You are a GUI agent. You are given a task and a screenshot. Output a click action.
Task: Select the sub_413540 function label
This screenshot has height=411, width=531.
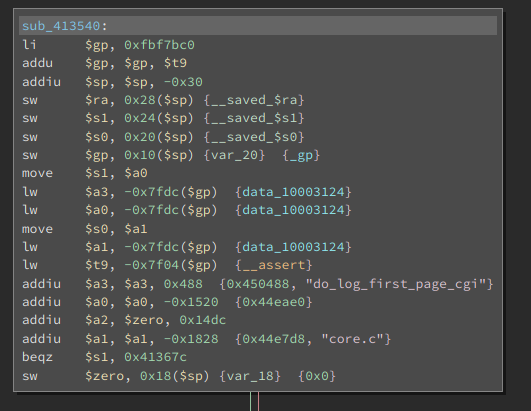point(61,26)
